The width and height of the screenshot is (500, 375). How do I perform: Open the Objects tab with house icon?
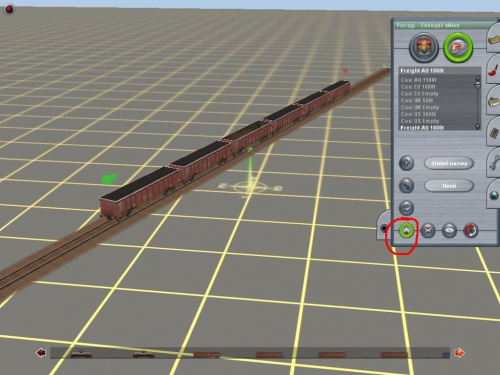[494, 101]
